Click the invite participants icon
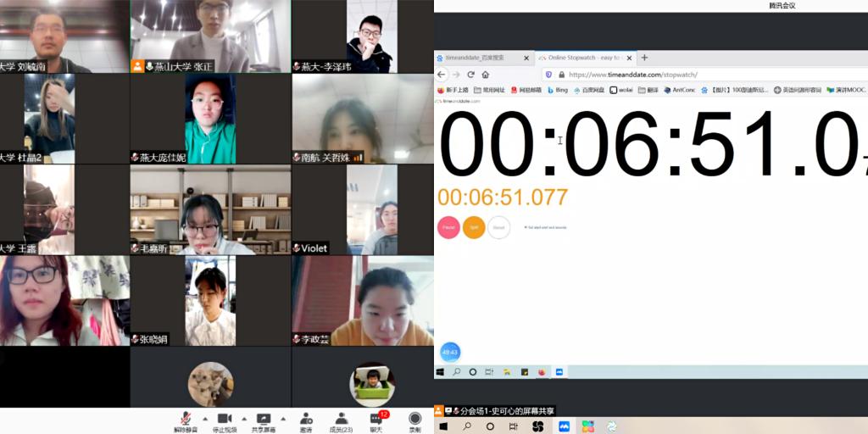 (x=305, y=419)
